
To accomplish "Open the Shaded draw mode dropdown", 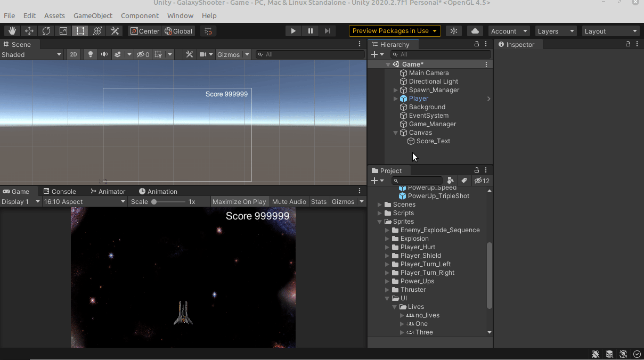I will (32, 54).
